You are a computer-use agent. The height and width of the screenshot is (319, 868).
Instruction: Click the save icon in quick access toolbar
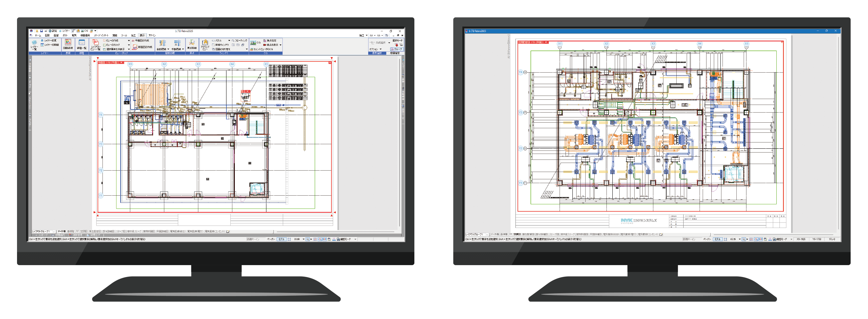coord(41,31)
